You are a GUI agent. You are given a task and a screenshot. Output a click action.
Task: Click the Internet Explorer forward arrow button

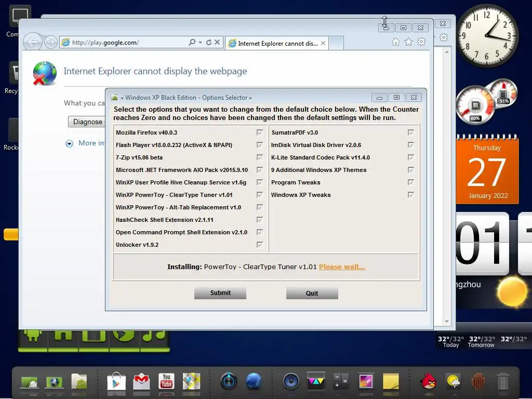(x=50, y=42)
